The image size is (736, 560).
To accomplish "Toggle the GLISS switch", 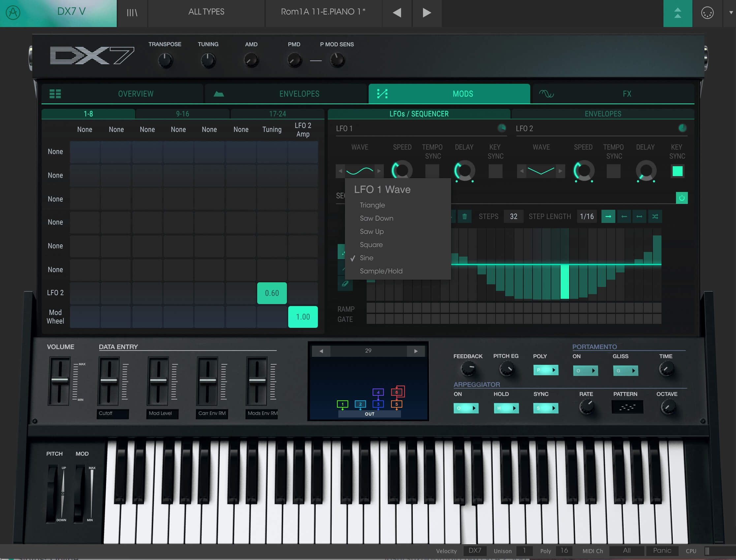I will click(x=625, y=371).
